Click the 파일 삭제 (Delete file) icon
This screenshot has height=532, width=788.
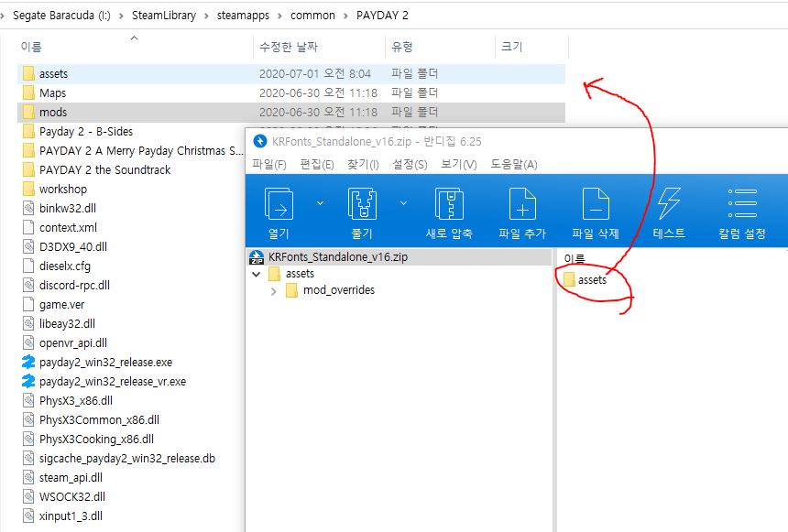click(x=596, y=204)
